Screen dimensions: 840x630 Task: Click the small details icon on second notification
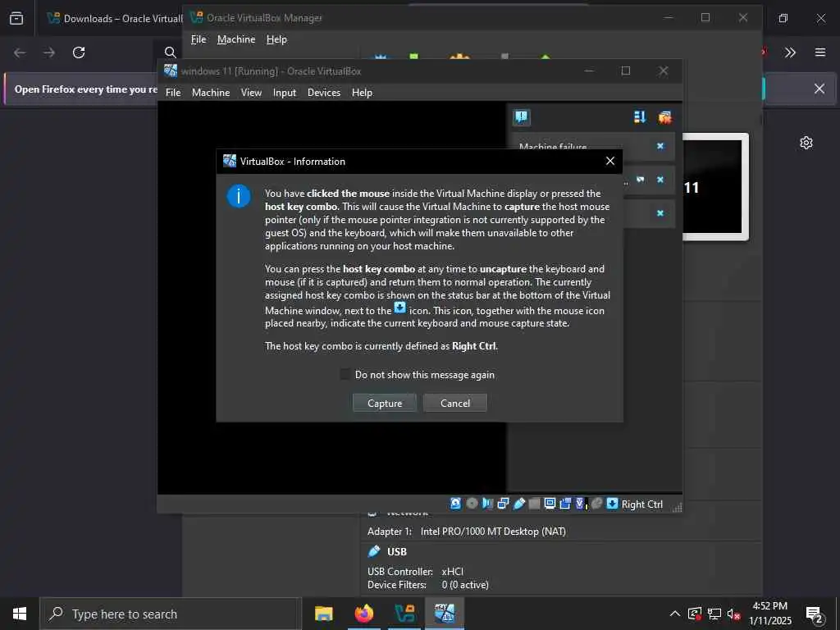640,180
